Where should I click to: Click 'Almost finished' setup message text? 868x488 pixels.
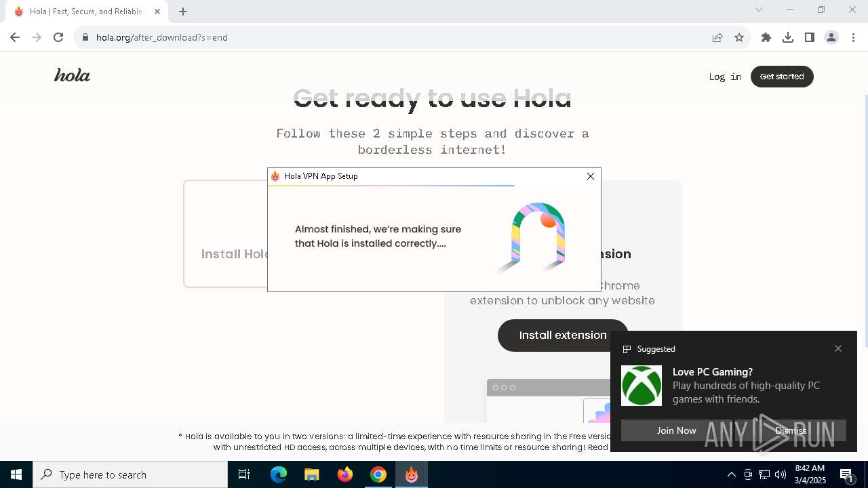378,237
